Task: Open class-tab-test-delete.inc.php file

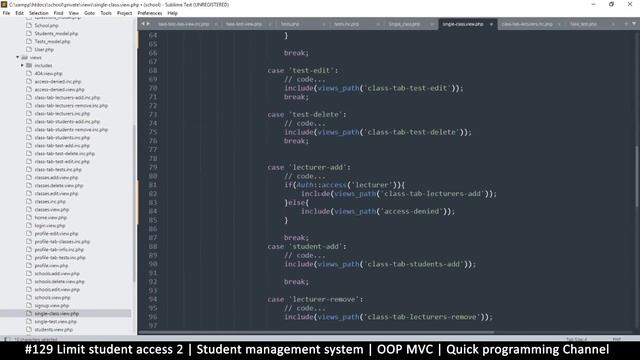Action: click(64, 153)
